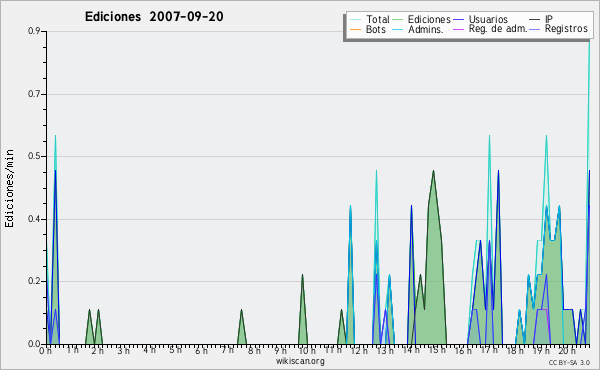This screenshot has height=370, width=600.
Task: Click the magenta Reg. de adm. swatch
Action: [458, 29]
